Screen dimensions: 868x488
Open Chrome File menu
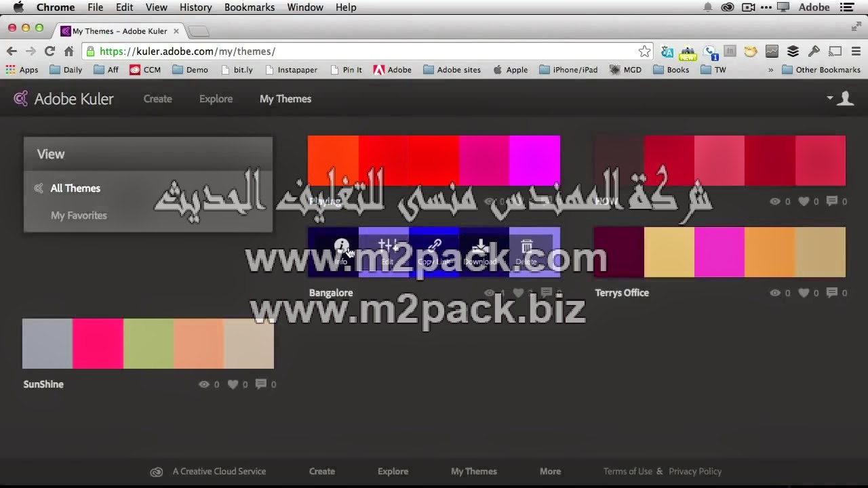point(95,7)
